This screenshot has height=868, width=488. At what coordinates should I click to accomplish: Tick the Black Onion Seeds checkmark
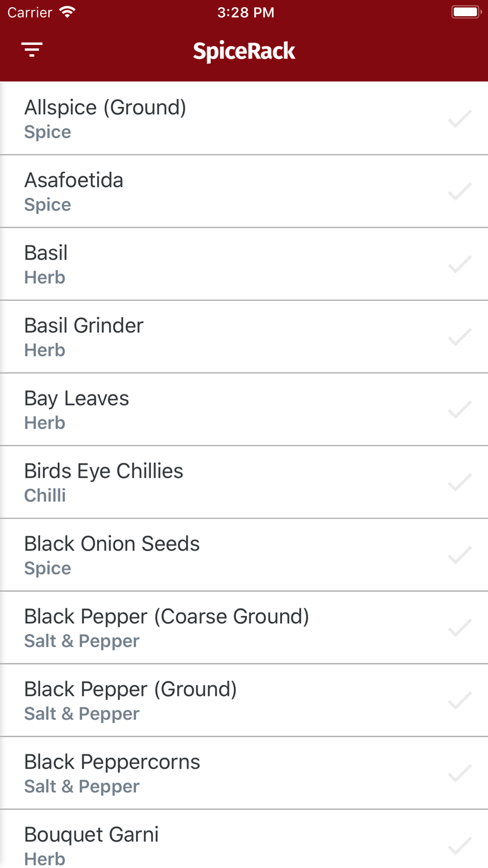460,555
